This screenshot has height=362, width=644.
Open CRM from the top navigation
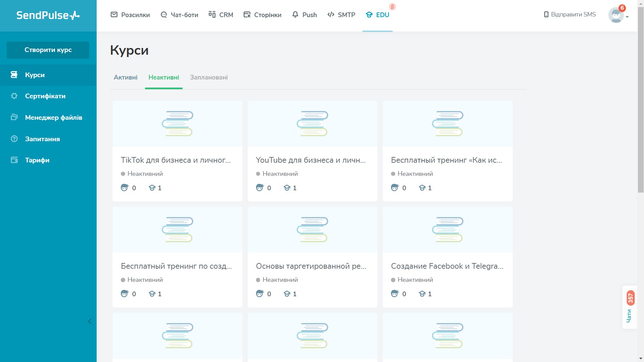[212, 14]
